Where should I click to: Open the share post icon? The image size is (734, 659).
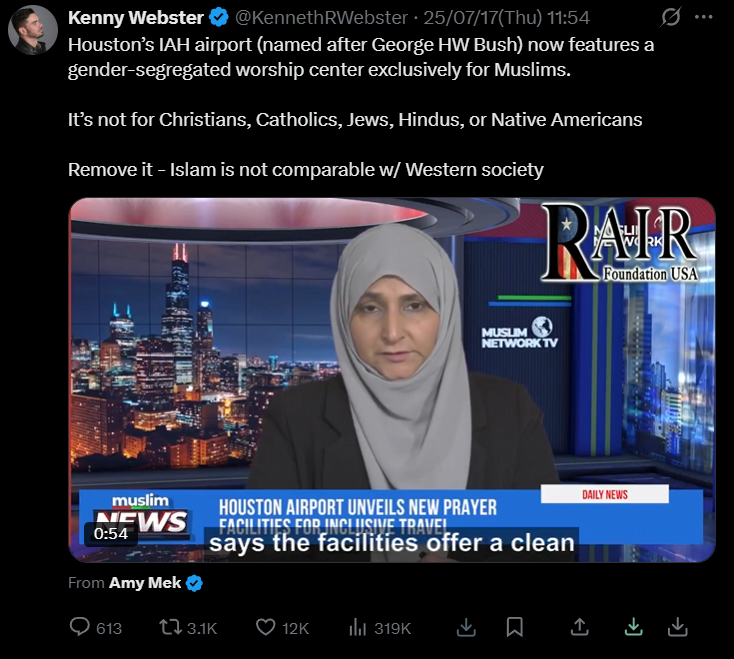point(579,627)
